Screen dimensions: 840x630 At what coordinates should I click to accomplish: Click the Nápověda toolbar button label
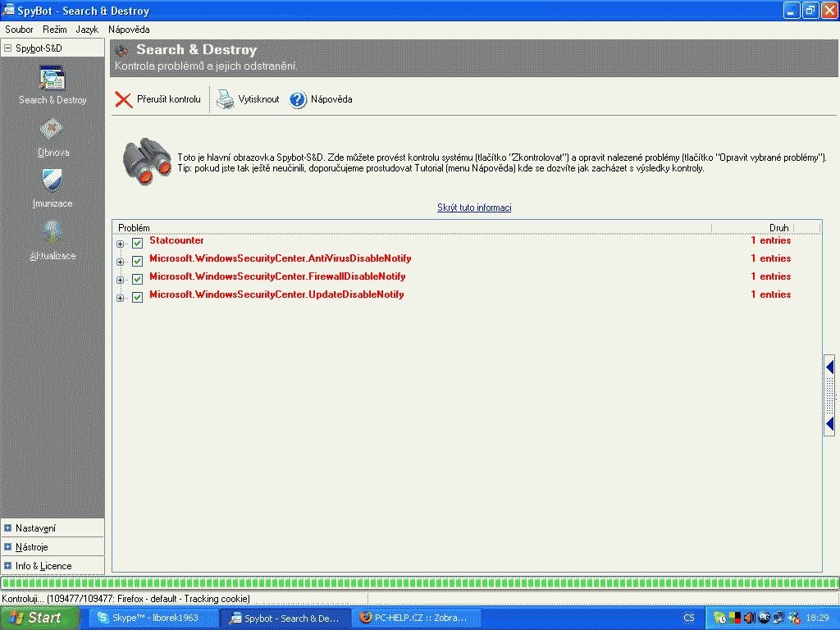click(x=331, y=99)
